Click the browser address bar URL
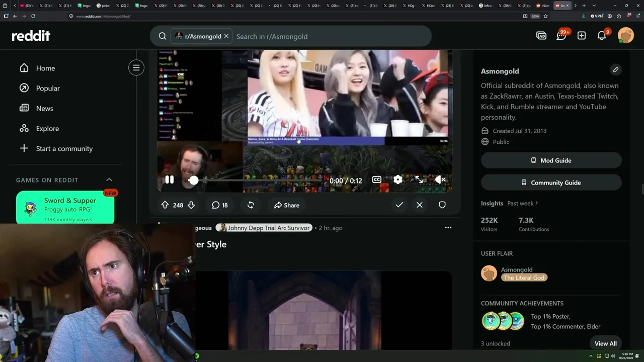This screenshot has width=644, height=362. pyautogui.click(x=103, y=16)
